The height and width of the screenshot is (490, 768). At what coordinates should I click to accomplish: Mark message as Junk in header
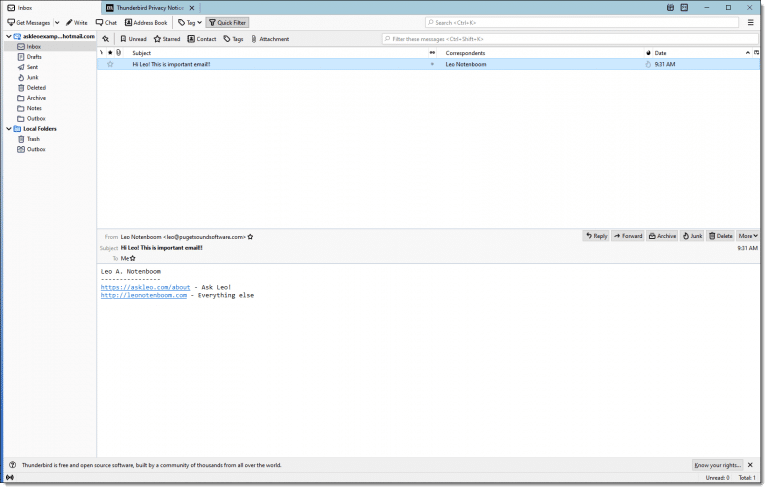[x=692, y=236]
